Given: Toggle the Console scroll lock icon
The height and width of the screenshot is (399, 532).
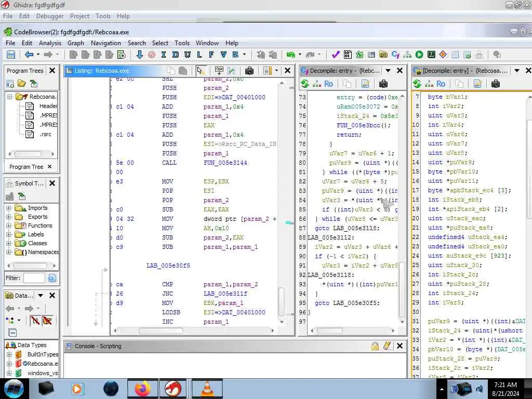Looking at the screenshot, I should pos(375,345).
